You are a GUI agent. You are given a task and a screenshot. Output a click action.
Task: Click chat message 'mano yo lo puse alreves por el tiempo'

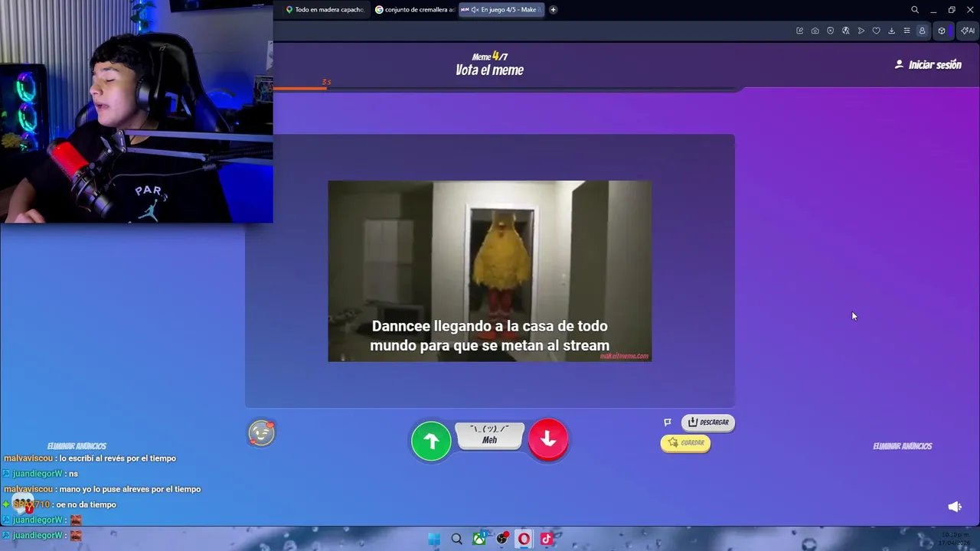130,490
